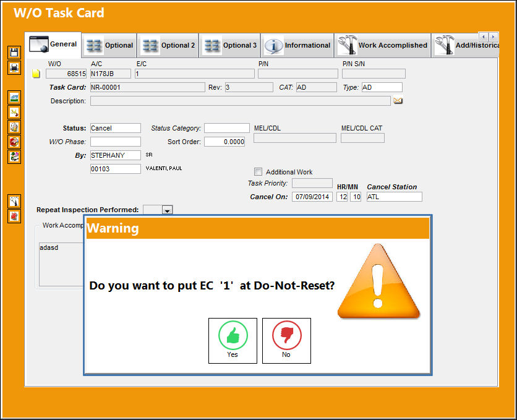Click the Cancel Station field showing ATL

[395, 197]
